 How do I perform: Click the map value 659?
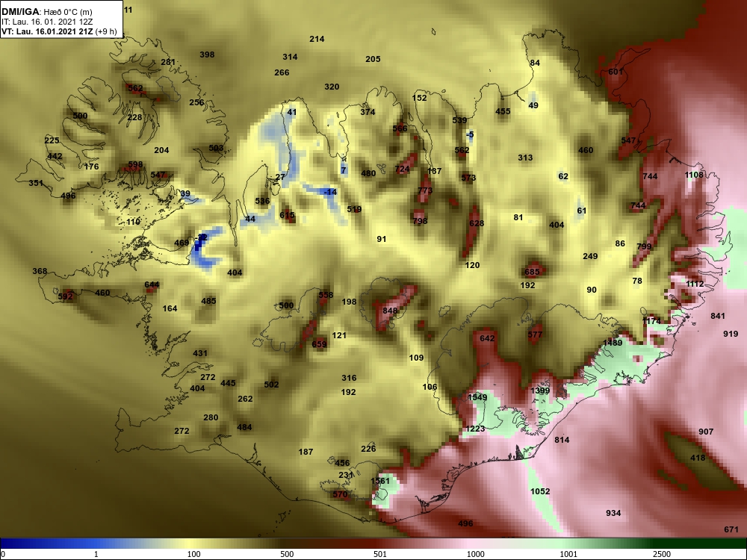pos(319,345)
